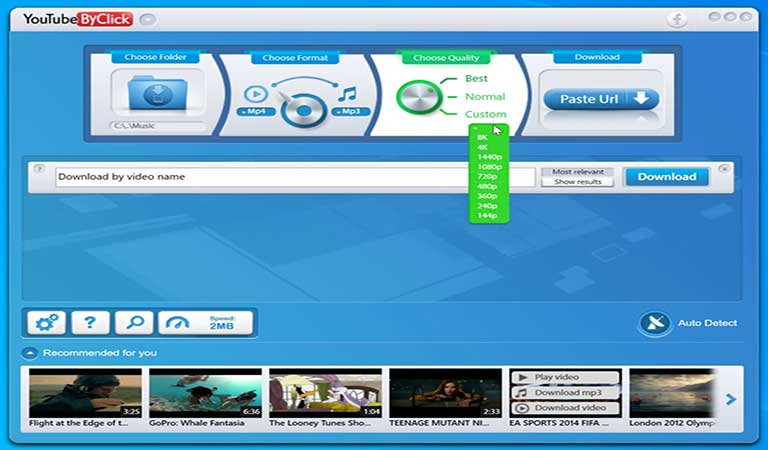Click the search magnifier button

(134, 323)
